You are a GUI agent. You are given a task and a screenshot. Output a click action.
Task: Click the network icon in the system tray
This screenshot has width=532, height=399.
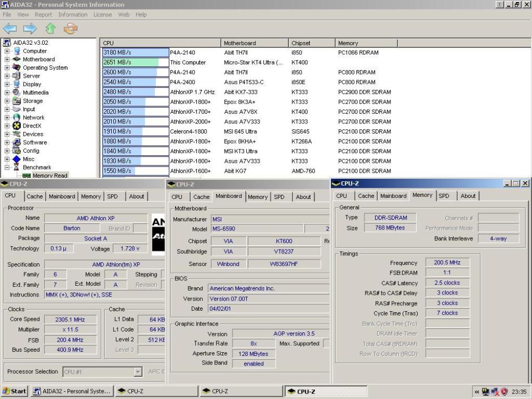click(494, 392)
